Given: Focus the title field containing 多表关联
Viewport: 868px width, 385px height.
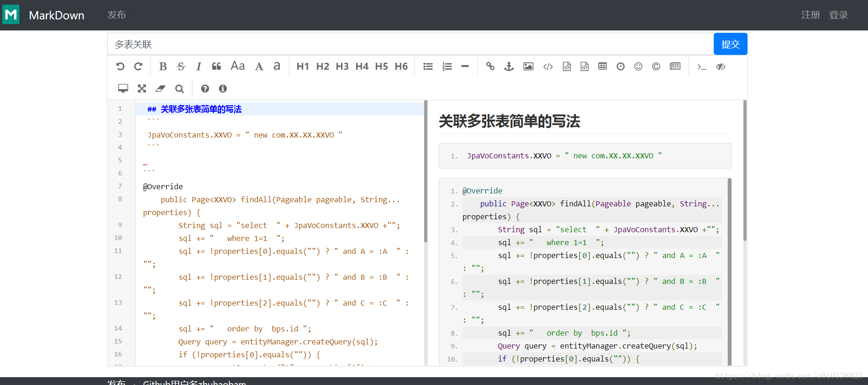Looking at the screenshot, I should coord(411,44).
